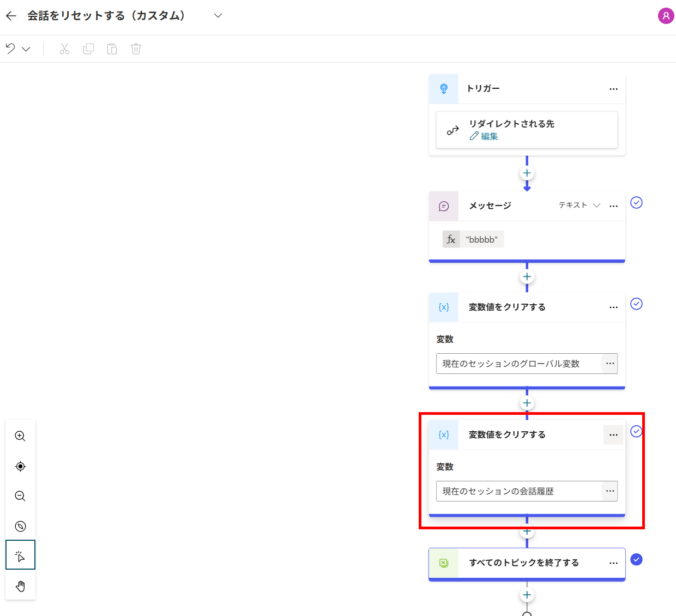The width and height of the screenshot is (676, 616).
Task: Activate the selection pointer tool
Action: pyautogui.click(x=20, y=555)
